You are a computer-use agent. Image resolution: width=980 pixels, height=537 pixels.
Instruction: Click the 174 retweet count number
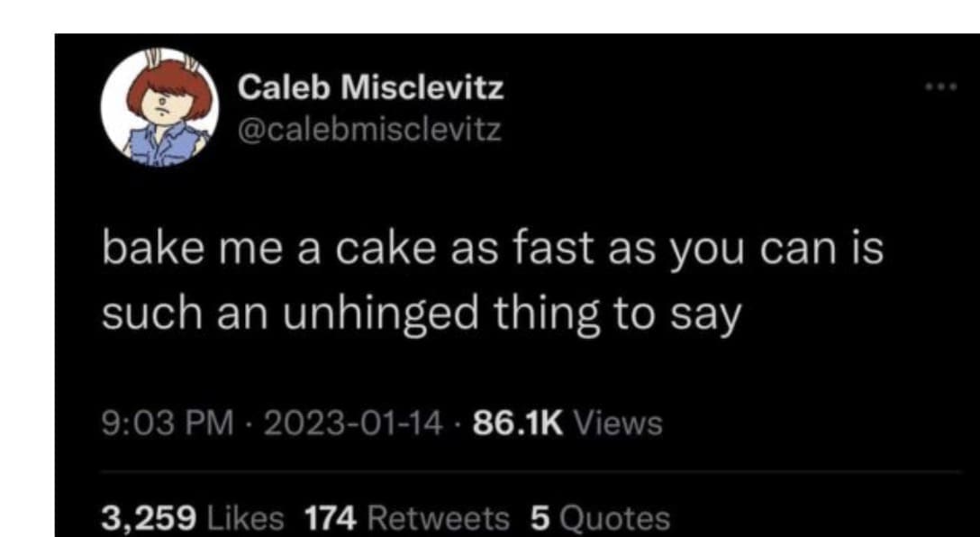coord(332,517)
